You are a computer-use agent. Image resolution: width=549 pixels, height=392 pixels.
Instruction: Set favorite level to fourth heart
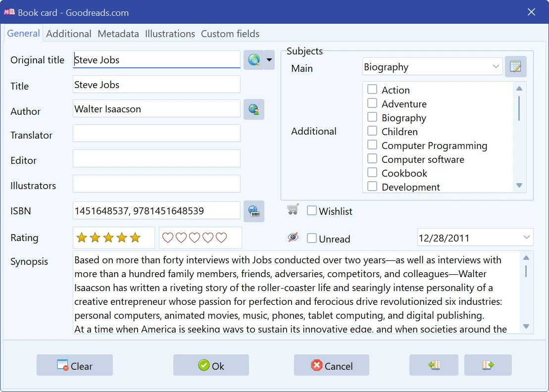pyautogui.click(x=207, y=238)
